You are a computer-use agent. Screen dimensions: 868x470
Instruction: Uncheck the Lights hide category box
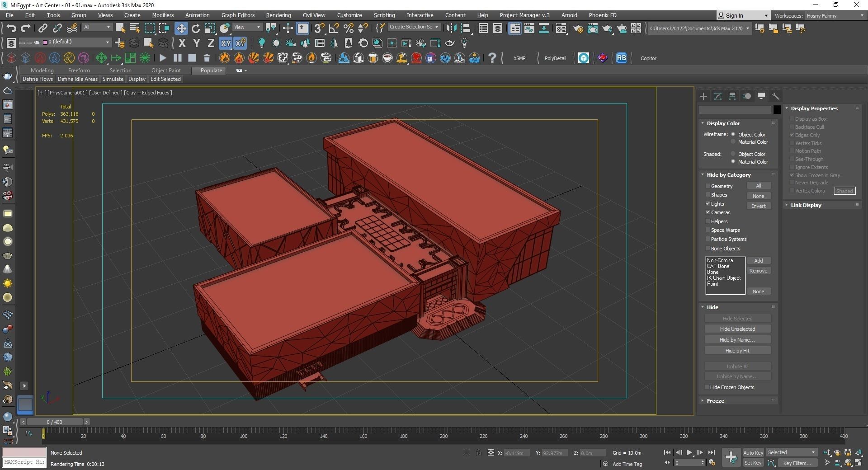(708, 204)
